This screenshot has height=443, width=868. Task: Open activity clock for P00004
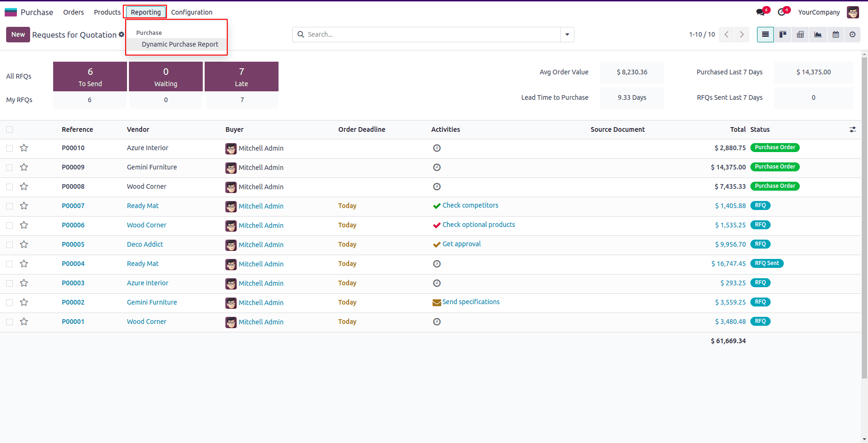[437, 264]
